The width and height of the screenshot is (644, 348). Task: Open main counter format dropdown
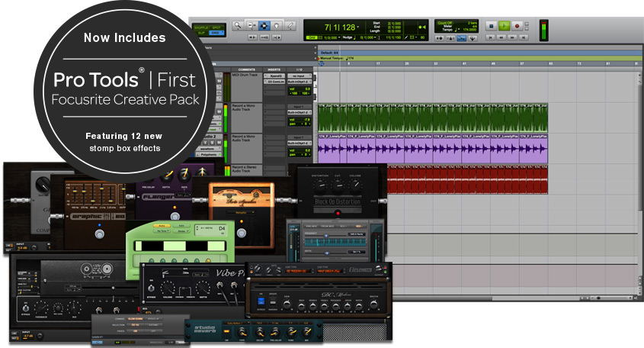(x=357, y=27)
